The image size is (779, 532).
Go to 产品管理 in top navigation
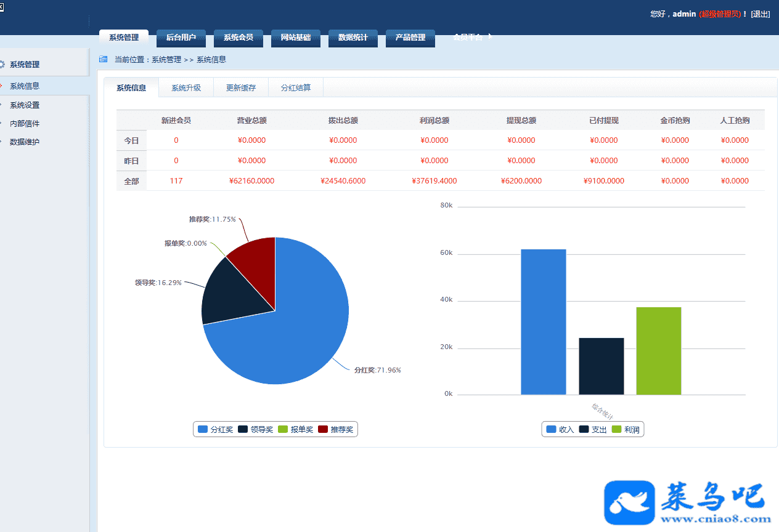[x=410, y=38]
